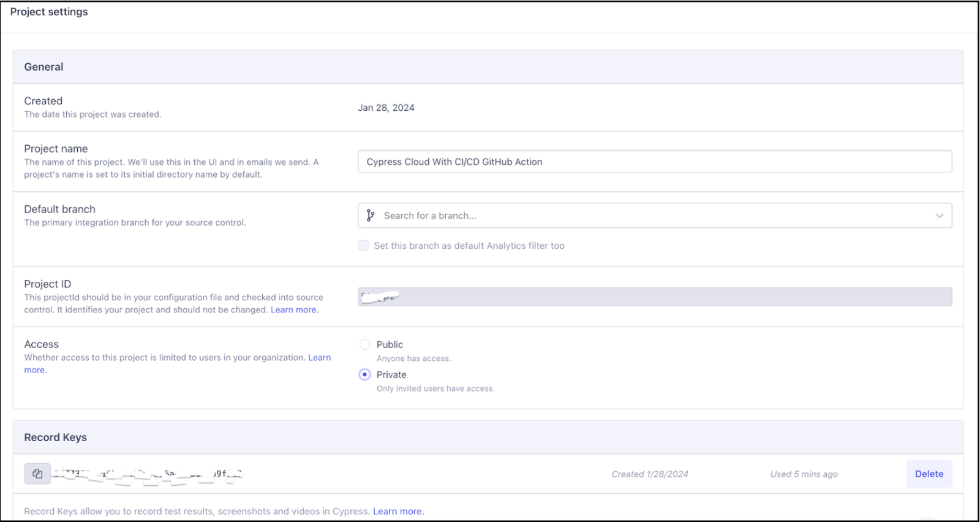Image resolution: width=980 pixels, height=522 pixels.
Task: Click the 'Used 5 mins ago' label
Action: [x=804, y=474]
